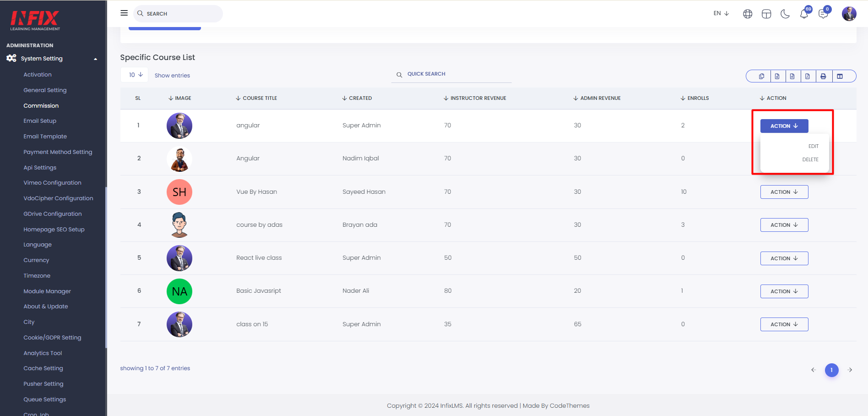Image resolution: width=868 pixels, height=416 pixels.
Task: Click the Infix Learning Management logo
Action: tap(35, 21)
